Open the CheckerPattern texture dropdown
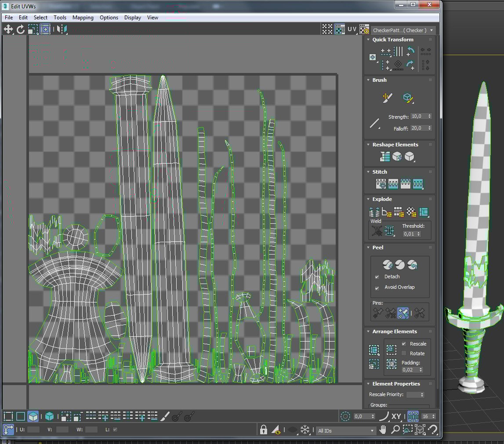The height and width of the screenshot is (444, 504). [x=403, y=30]
